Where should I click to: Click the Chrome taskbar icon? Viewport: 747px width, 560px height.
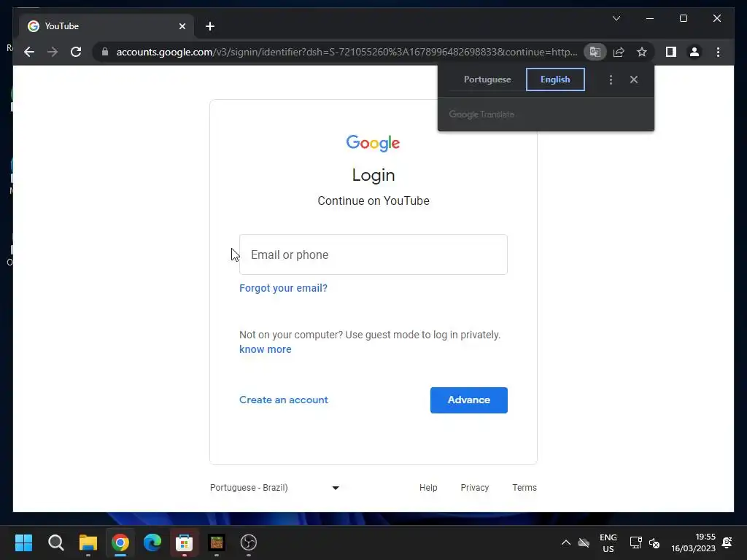pyautogui.click(x=120, y=542)
